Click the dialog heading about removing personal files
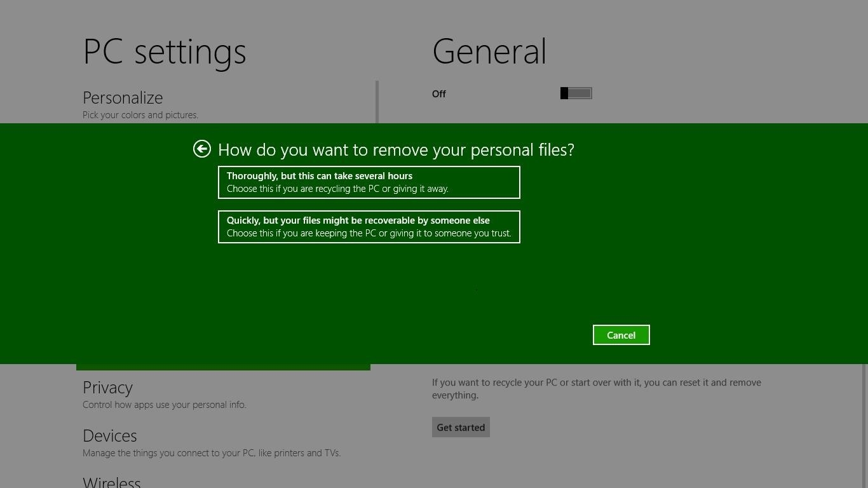The width and height of the screenshot is (868, 488). pyautogui.click(x=396, y=149)
